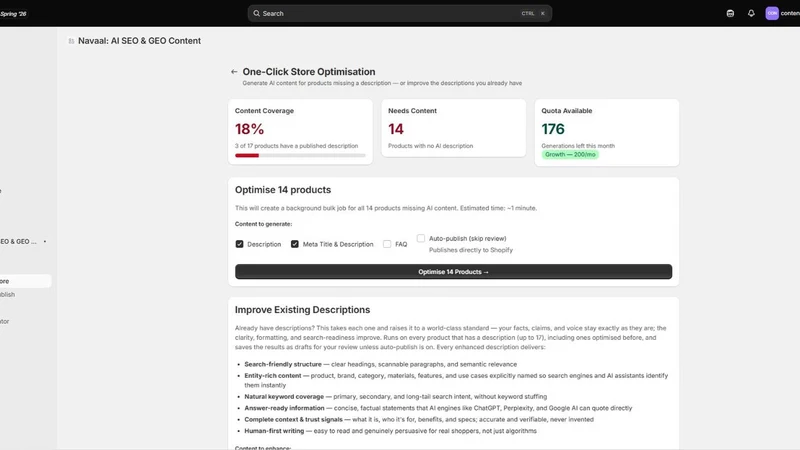
Task: Toggle the Description checkbox
Action: 239,244
